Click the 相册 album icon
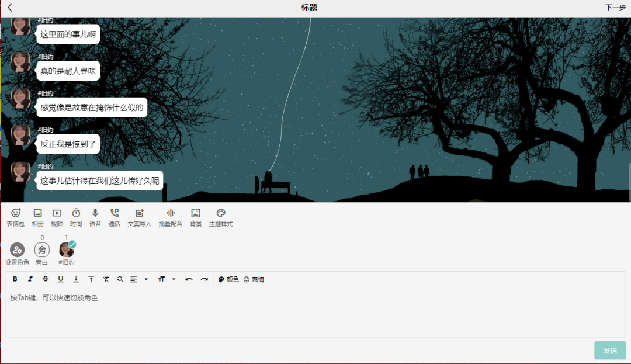The height and width of the screenshot is (364, 631). click(x=37, y=217)
